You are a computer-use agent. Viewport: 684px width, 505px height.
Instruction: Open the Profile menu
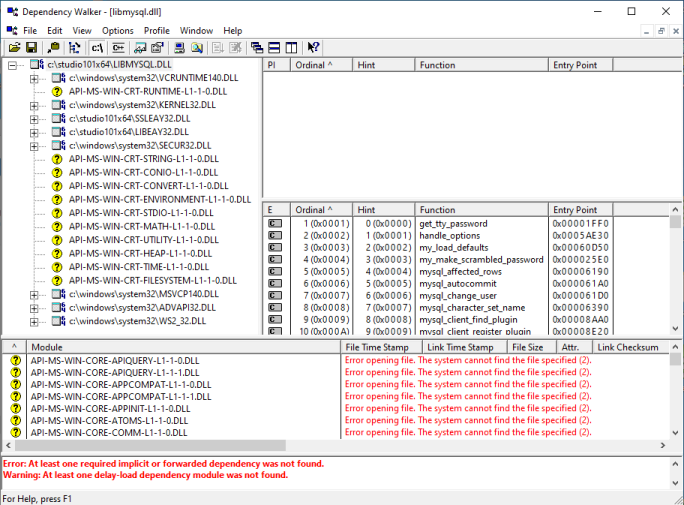point(157,31)
